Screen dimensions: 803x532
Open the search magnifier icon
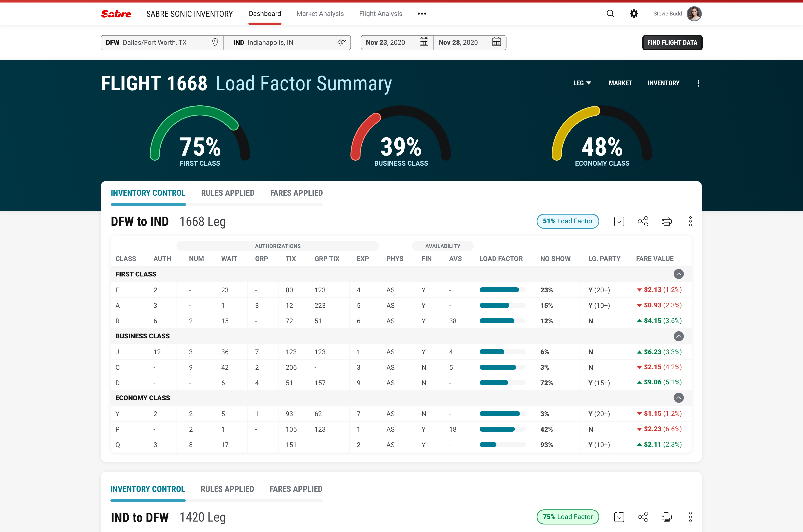point(610,14)
